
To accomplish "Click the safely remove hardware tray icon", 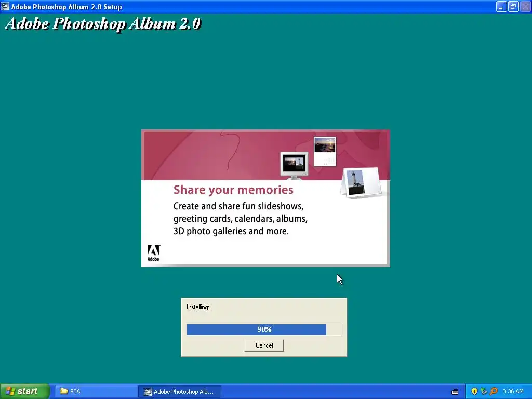I will (x=484, y=391).
